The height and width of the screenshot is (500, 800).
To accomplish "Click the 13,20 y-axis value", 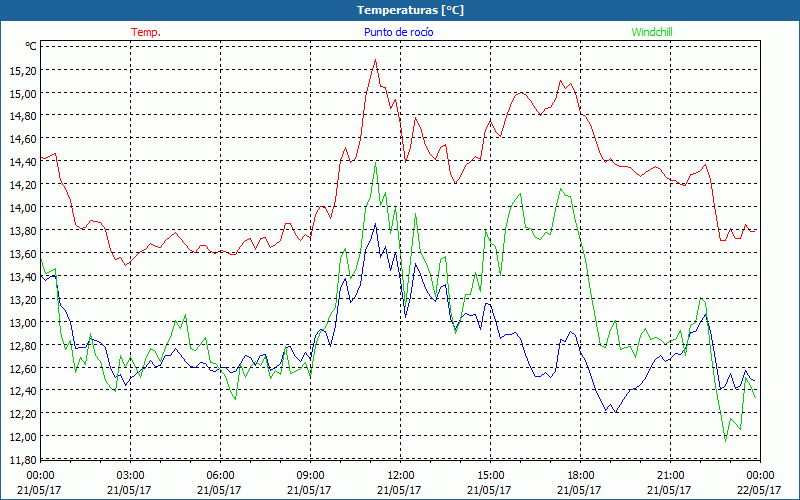I will click(x=23, y=299).
